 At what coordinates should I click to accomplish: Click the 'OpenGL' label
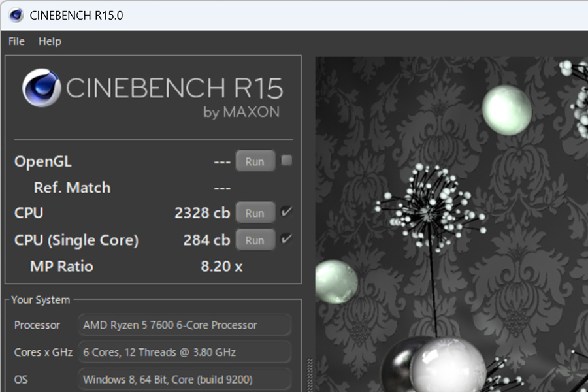pos(42,161)
